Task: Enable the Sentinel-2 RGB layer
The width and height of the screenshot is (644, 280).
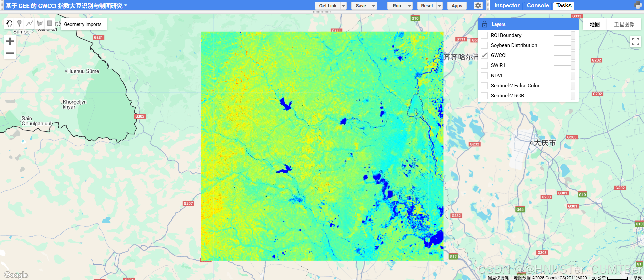Action: pyautogui.click(x=484, y=96)
